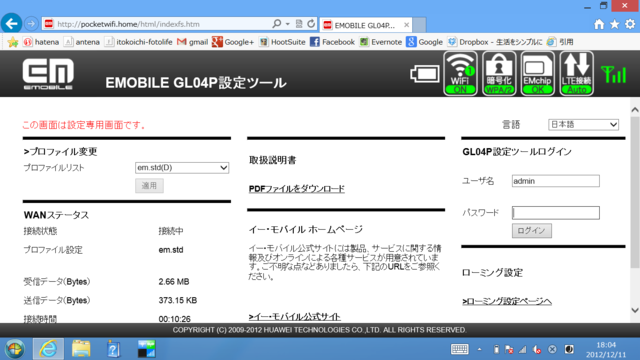640x360 pixels.
Task: Open the Google+ bookmark
Action: (233, 42)
